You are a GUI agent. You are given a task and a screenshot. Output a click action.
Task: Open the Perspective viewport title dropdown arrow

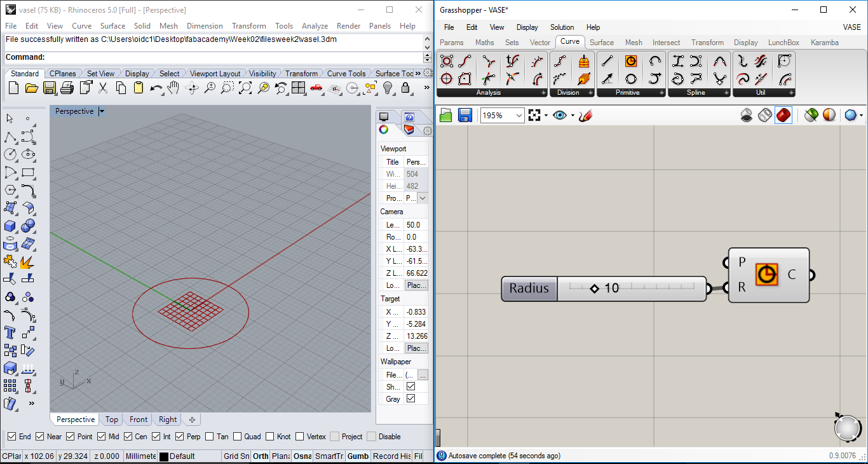(102, 111)
